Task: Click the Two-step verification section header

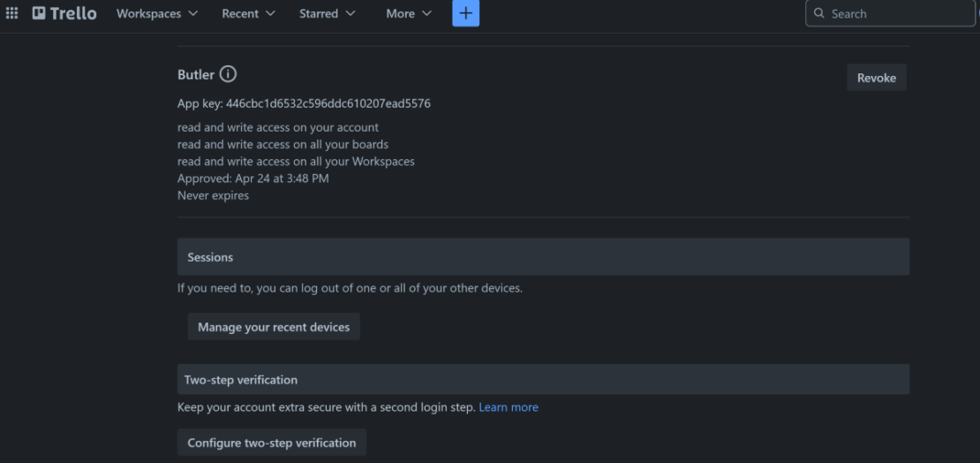Action: pos(241,380)
